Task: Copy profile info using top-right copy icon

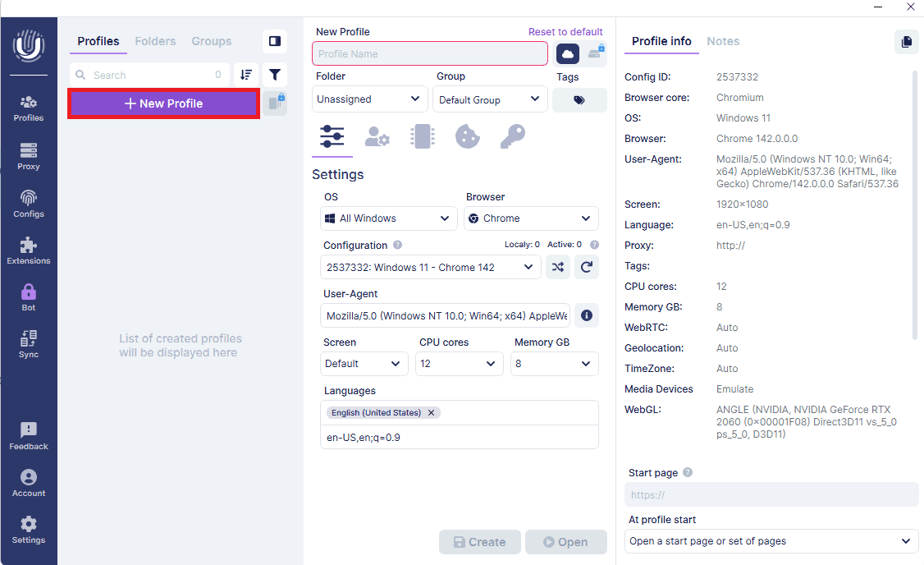Action: pyautogui.click(x=907, y=41)
